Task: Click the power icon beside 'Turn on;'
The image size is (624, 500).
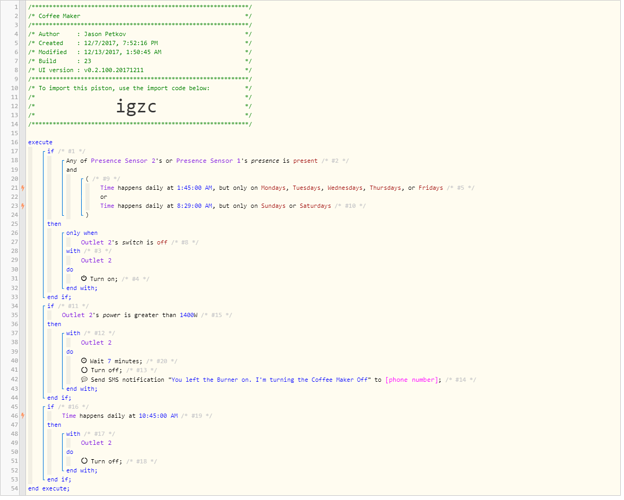Action: coord(84,279)
